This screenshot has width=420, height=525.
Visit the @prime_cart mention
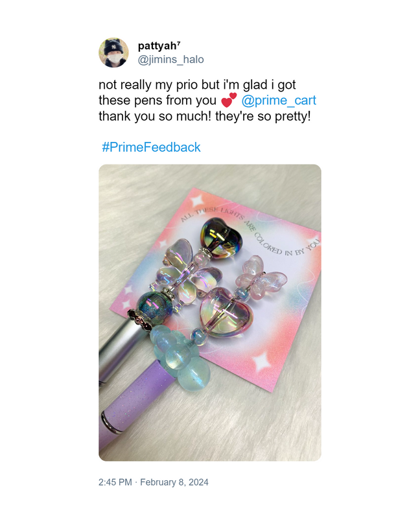(x=279, y=100)
